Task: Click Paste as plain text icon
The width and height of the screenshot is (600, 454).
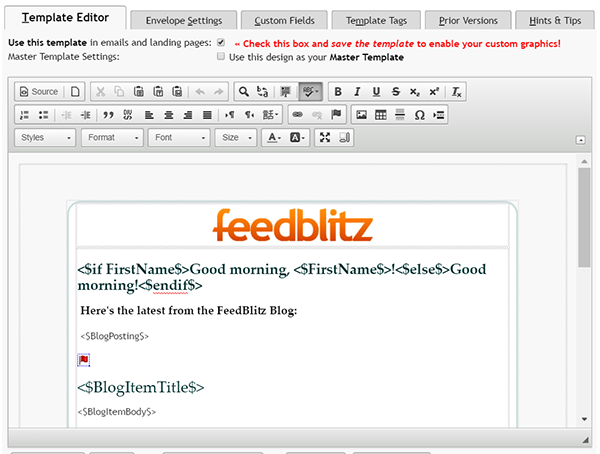Action: (158, 92)
